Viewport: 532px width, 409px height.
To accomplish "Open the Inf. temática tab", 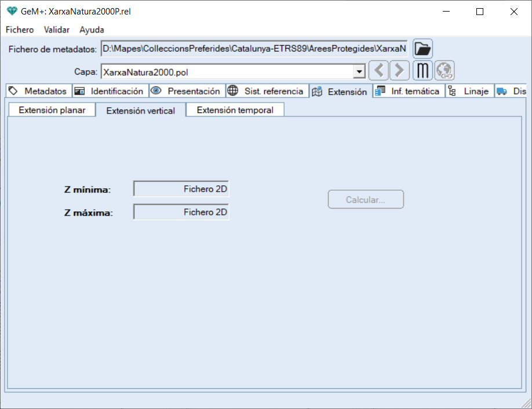I will pos(408,91).
